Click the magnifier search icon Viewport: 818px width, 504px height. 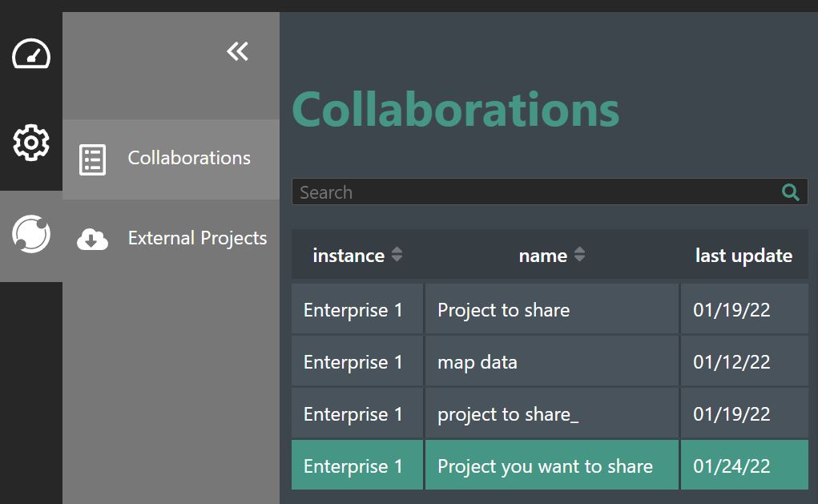click(790, 192)
